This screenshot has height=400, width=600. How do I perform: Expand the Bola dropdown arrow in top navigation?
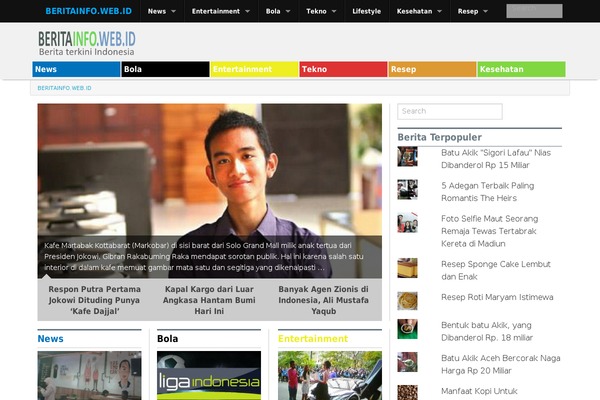pos(288,11)
